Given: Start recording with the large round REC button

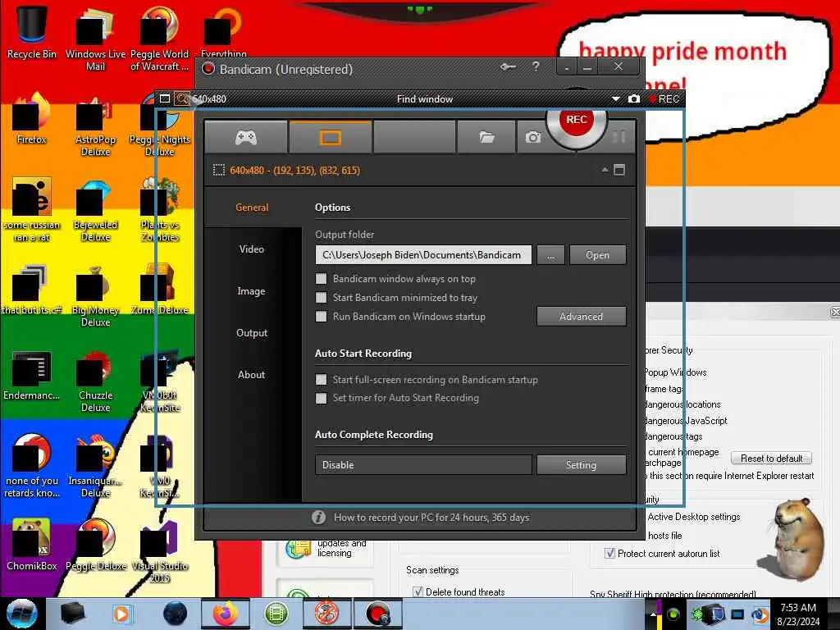Looking at the screenshot, I should point(577,121).
